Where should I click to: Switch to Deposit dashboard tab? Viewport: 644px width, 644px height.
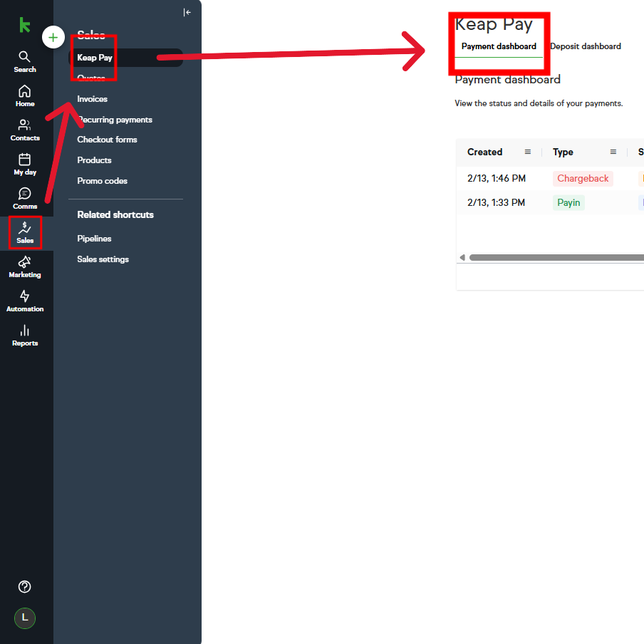(585, 46)
